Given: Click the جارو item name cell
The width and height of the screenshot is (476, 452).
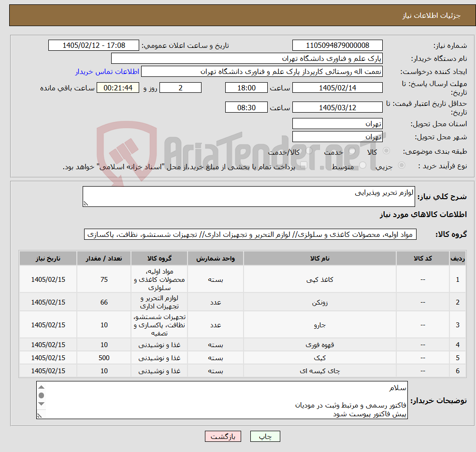Looking at the screenshot, I should (319, 325).
